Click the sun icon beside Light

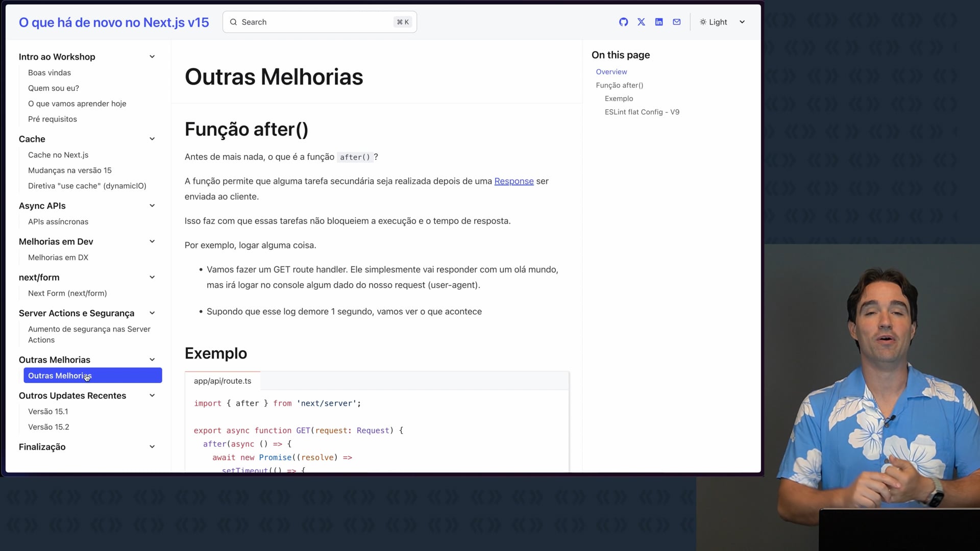click(x=703, y=22)
